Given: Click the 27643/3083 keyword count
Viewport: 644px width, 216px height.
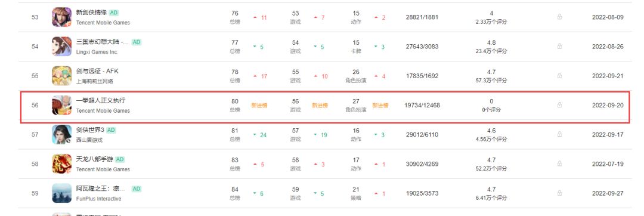Looking at the screenshot, I should (x=422, y=47).
